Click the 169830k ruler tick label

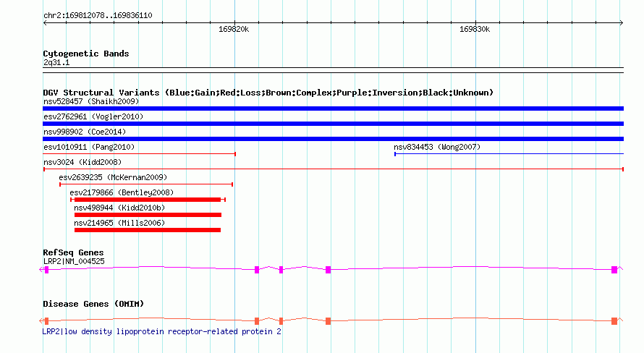[475, 29]
